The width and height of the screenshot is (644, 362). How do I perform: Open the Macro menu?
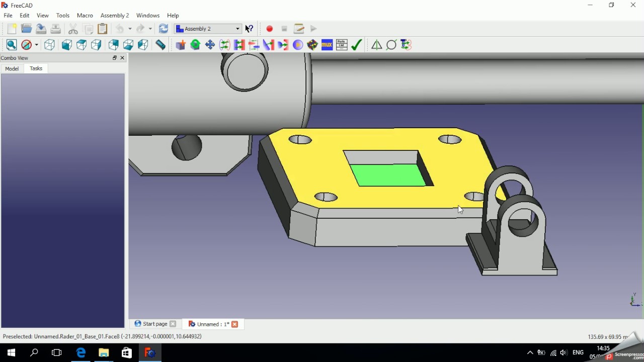pos(85,16)
